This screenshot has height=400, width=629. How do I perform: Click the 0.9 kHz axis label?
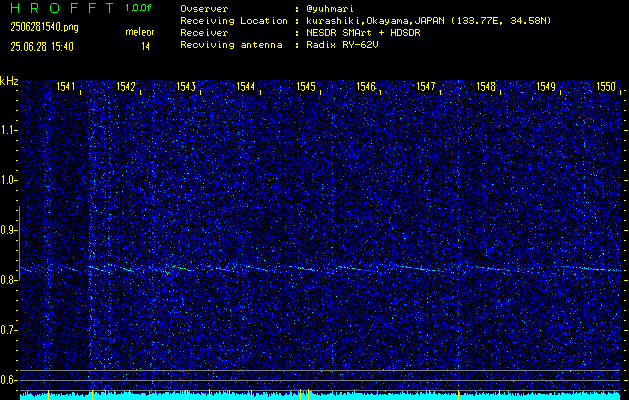click(x=8, y=230)
